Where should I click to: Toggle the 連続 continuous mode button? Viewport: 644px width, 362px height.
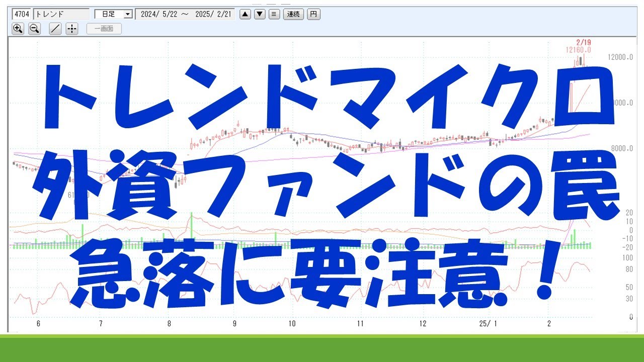point(293,14)
